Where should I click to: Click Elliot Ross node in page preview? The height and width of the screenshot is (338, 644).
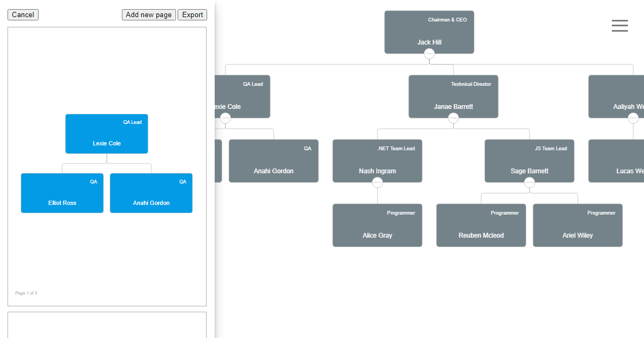click(62, 193)
